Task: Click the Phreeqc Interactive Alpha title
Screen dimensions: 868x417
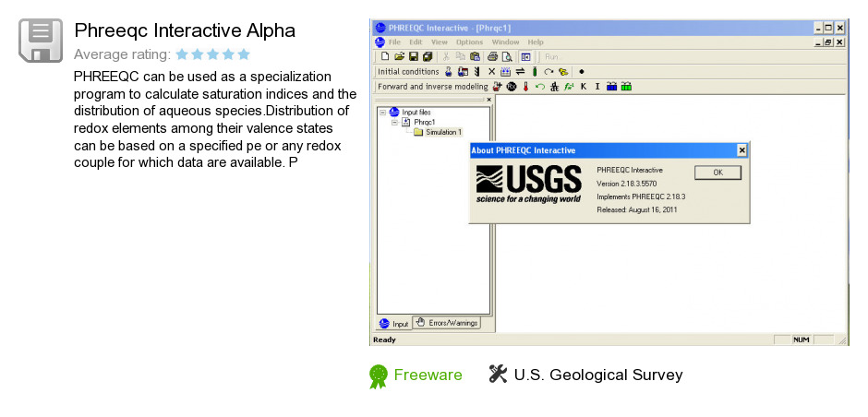Action: (185, 30)
